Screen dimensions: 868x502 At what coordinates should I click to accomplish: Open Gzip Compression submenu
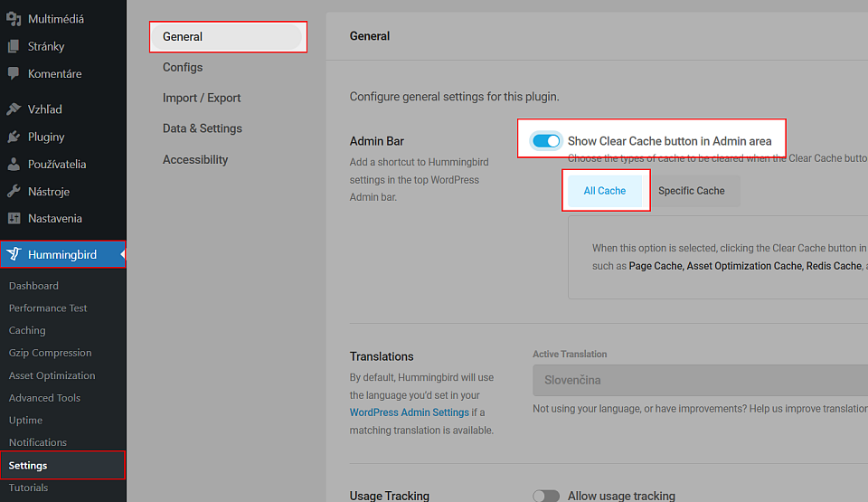pos(50,353)
